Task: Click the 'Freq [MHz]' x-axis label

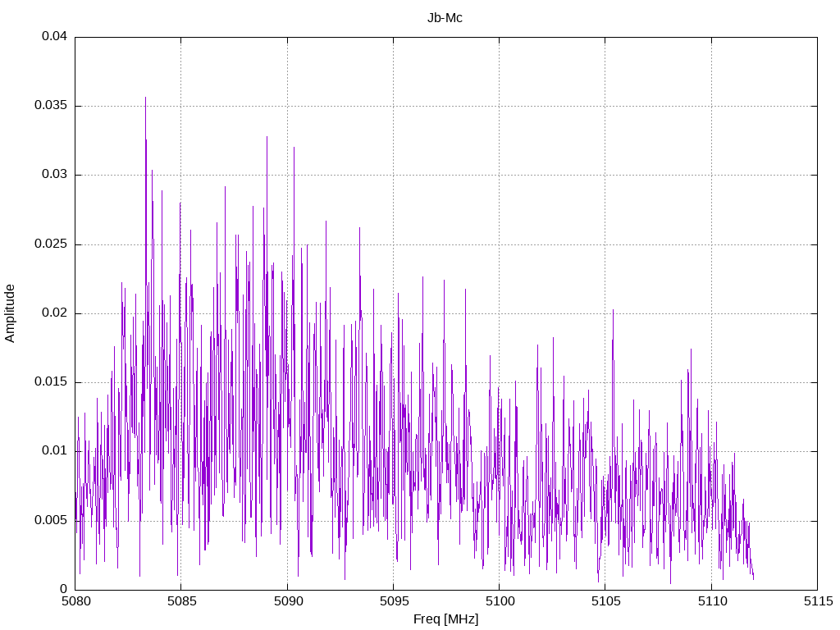Action: point(445,619)
